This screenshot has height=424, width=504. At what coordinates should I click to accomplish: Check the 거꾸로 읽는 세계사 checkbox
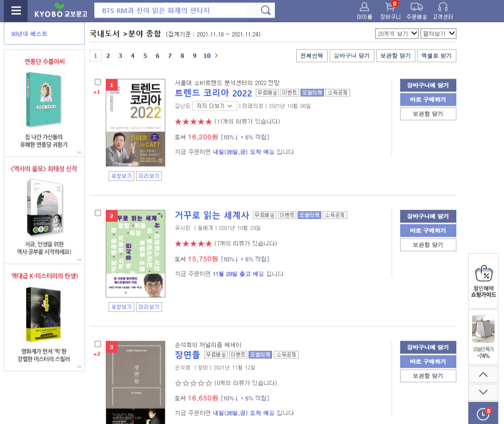pyautogui.click(x=98, y=213)
